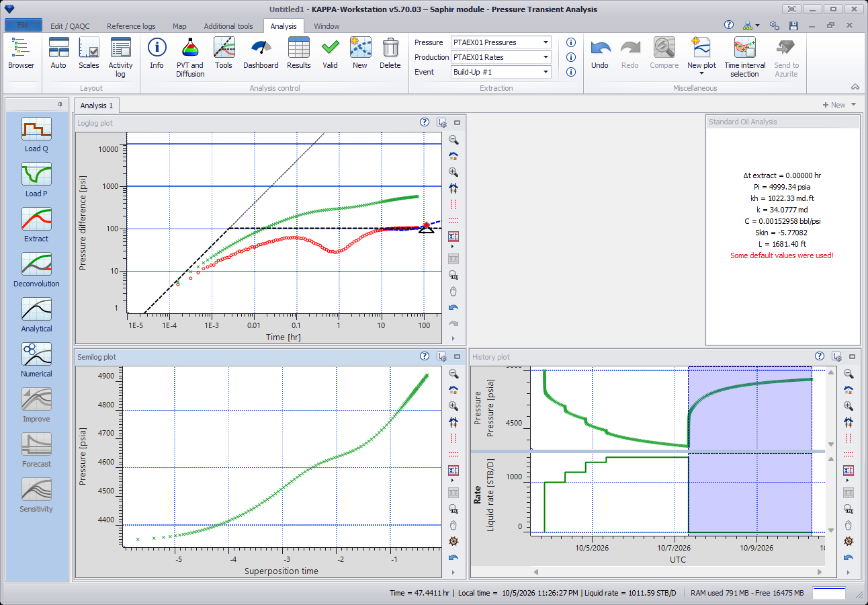Screen dimensions: 868x605
Task: Open the Deconvolution tool
Action: [x=36, y=270]
